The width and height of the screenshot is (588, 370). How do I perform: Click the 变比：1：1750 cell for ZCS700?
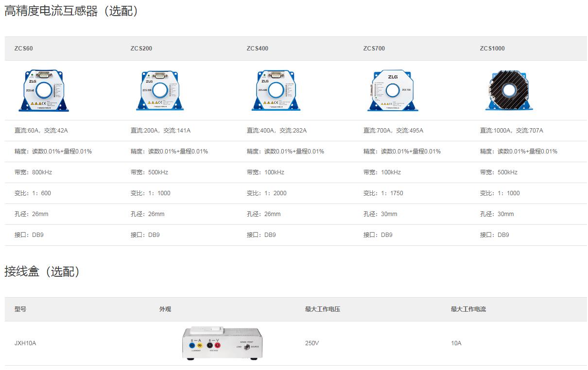(383, 193)
